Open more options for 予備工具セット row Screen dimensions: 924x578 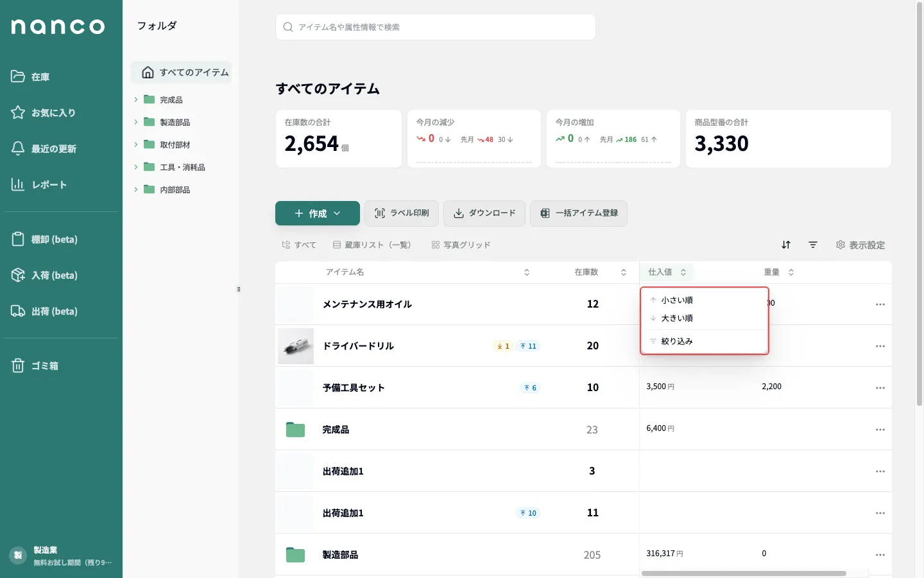[x=880, y=388]
